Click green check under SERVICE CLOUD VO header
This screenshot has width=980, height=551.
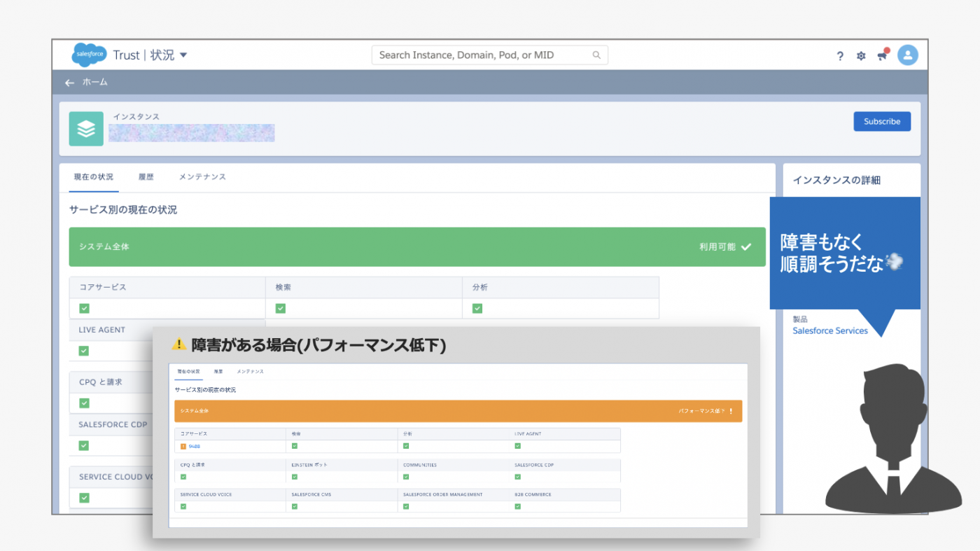click(84, 498)
